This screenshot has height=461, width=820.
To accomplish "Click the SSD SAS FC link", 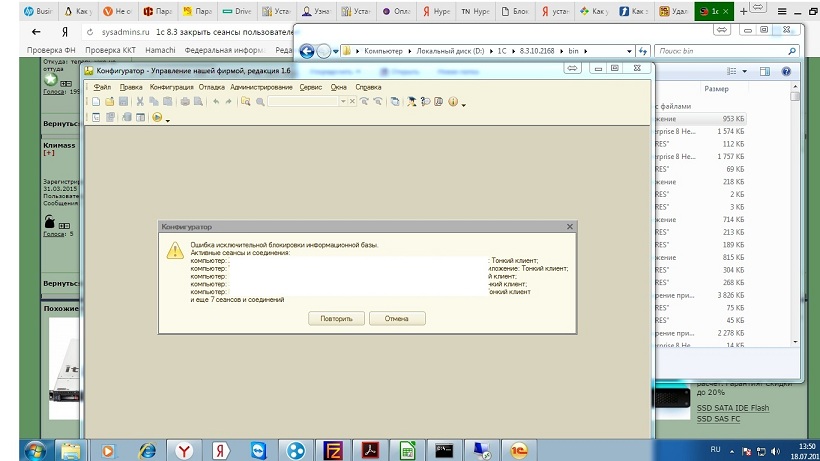I will tap(718, 419).
